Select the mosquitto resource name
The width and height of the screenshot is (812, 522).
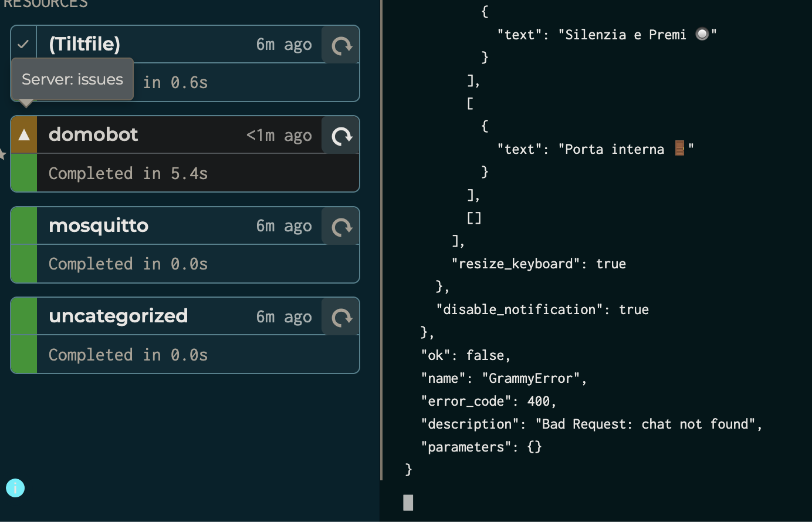99,225
